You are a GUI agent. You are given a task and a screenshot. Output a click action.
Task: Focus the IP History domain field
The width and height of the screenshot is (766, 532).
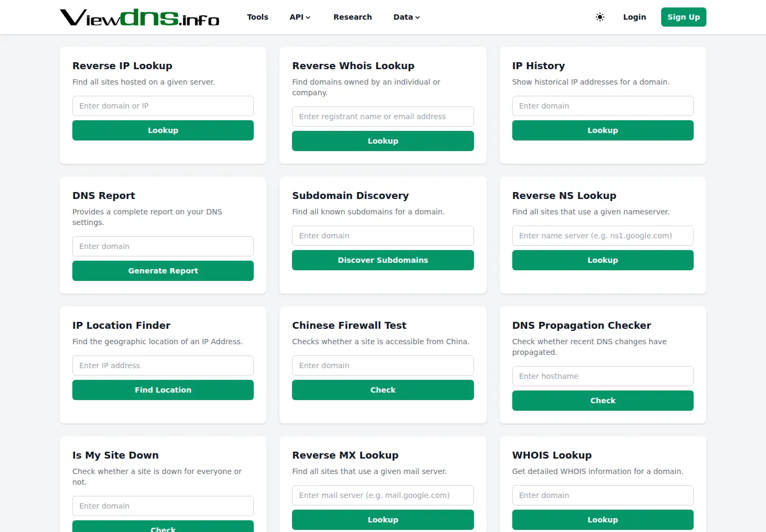(x=603, y=106)
